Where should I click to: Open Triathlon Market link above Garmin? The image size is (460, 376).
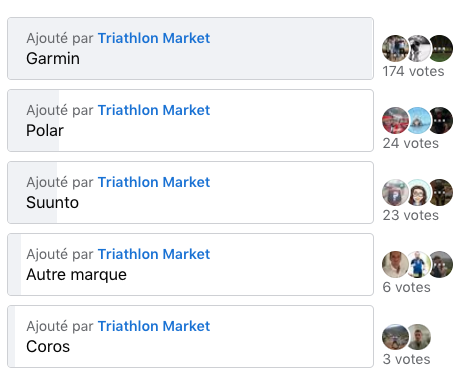coord(154,38)
